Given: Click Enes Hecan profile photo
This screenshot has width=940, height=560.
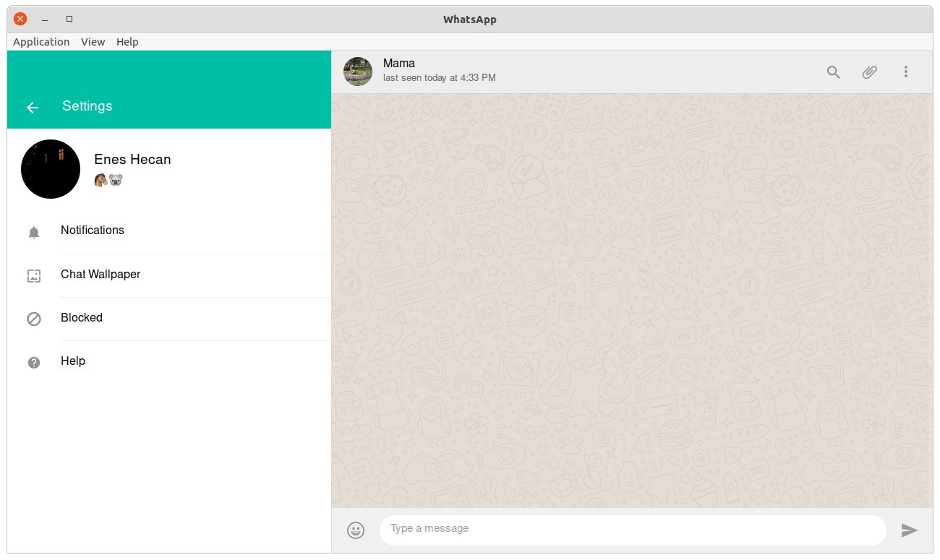Looking at the screenshot, I should 51,169.
